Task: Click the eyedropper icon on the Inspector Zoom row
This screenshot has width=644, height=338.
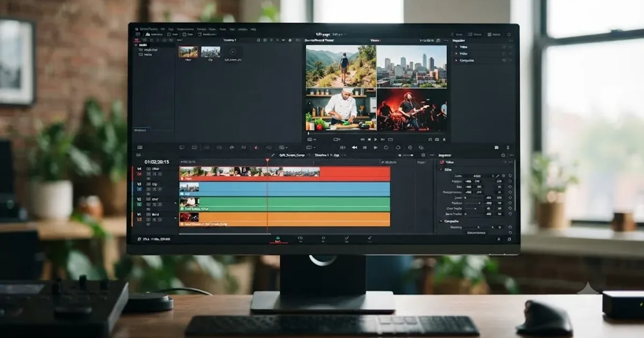Action: tap(497, 175)
